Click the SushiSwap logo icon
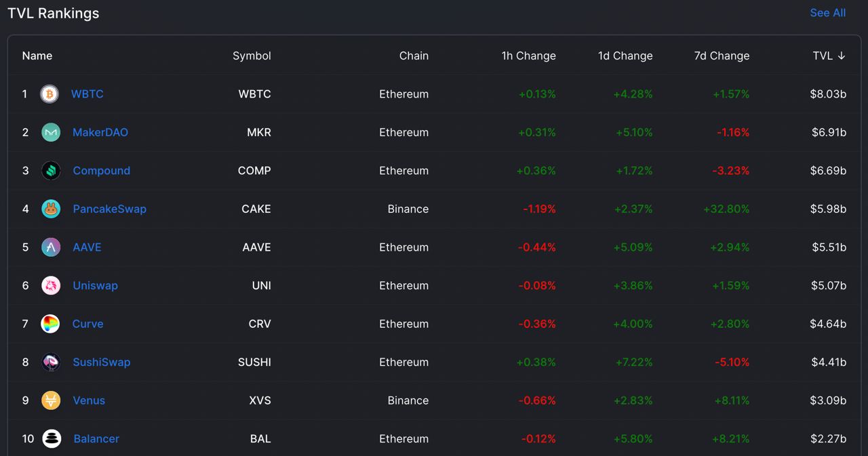Viewport: 868px width, 456px height. [51, 362]
